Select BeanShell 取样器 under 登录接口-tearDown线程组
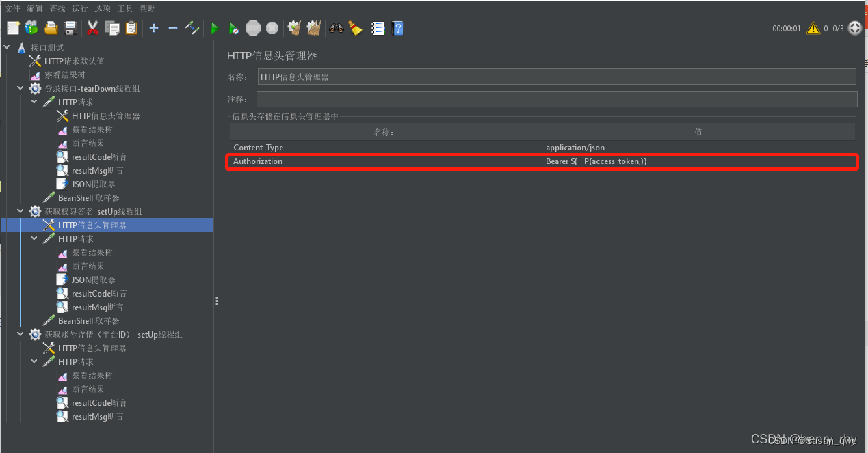 click(88, 197)
